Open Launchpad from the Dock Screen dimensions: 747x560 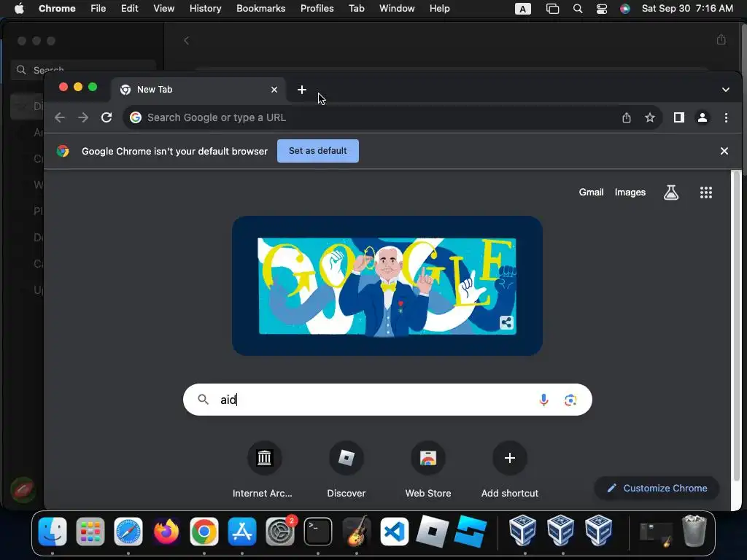point(90,532)
